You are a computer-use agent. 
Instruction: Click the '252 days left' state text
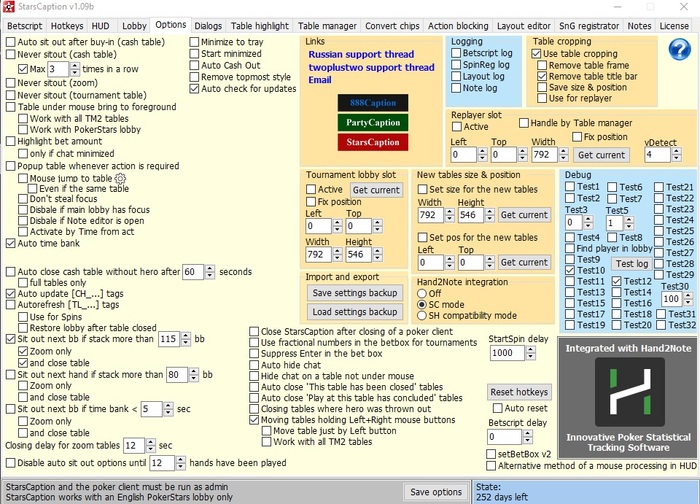tap(502, 497)
